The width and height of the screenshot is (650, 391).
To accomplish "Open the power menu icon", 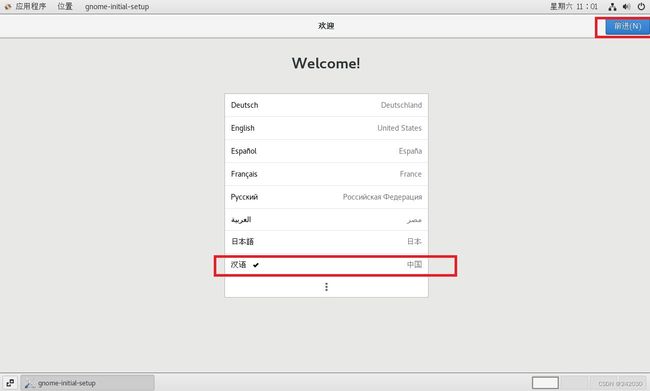I will (x=641, y=7).
